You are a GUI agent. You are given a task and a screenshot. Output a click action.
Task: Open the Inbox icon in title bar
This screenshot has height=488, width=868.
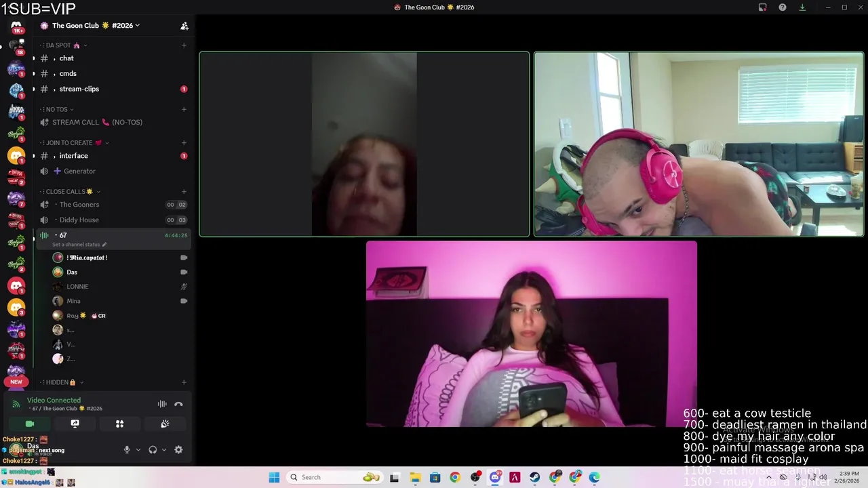pos(762,7)
